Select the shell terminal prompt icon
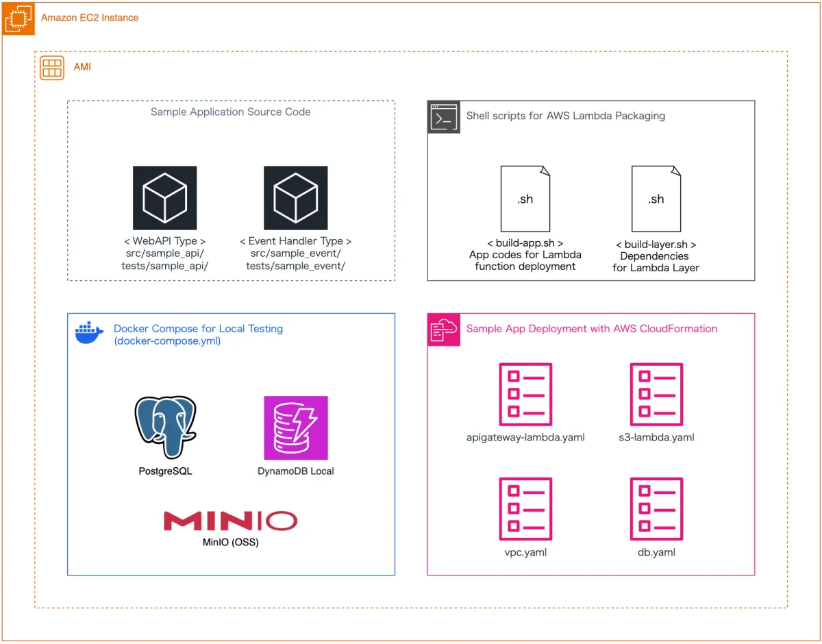The image size is (822, 644). pos(444,117)
